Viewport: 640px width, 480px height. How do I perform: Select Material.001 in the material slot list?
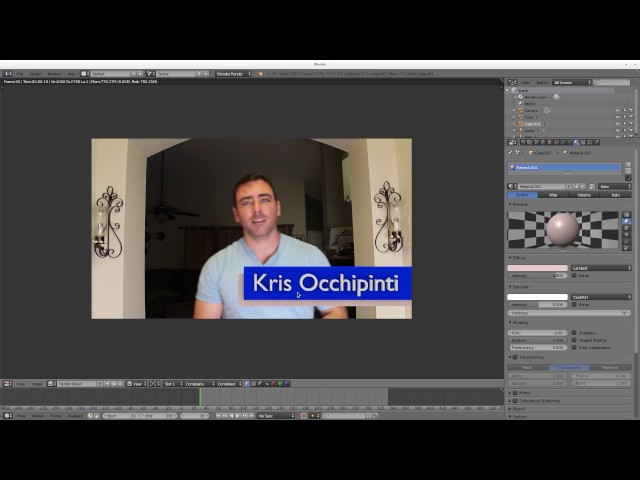click(565, 167)
